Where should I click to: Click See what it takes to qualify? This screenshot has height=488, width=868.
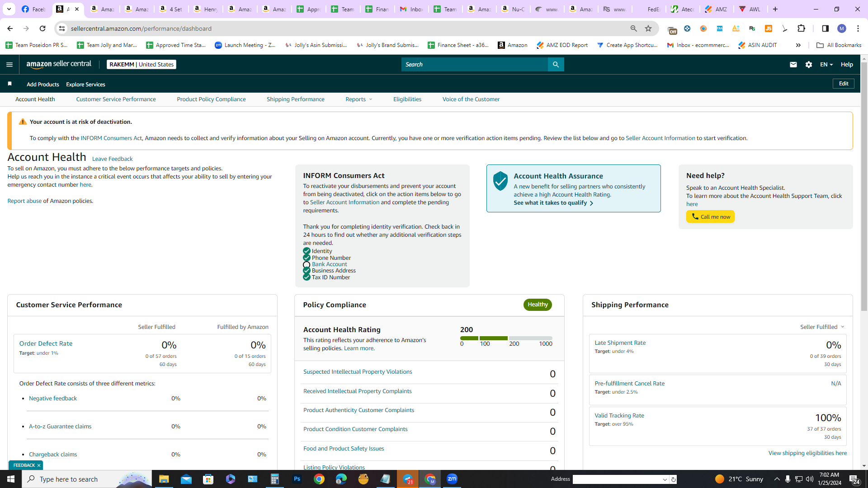click(553, 203)
